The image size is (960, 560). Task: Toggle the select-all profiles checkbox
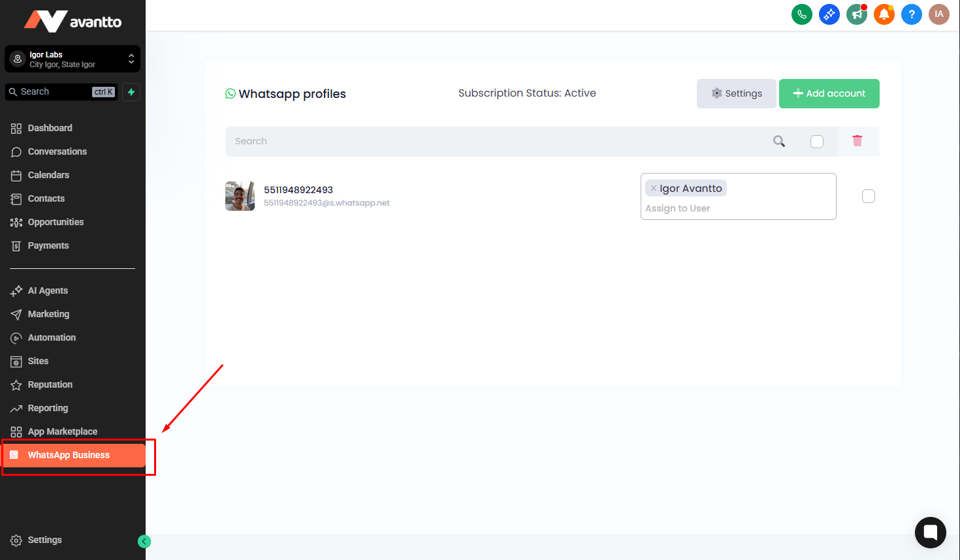tap(817, 142)
